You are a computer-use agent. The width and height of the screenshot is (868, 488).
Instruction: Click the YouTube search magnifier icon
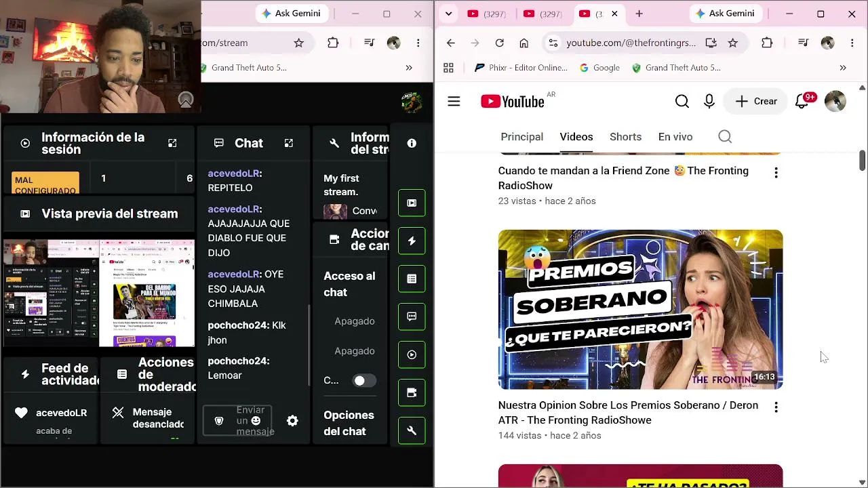point(682,102)
